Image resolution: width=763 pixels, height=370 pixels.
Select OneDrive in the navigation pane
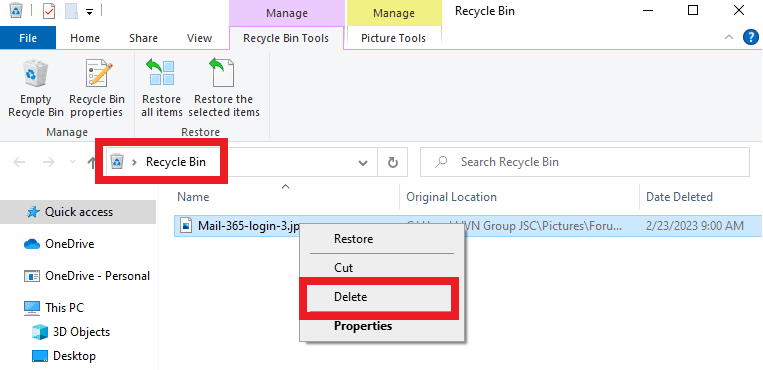click(x=70, y=243)
